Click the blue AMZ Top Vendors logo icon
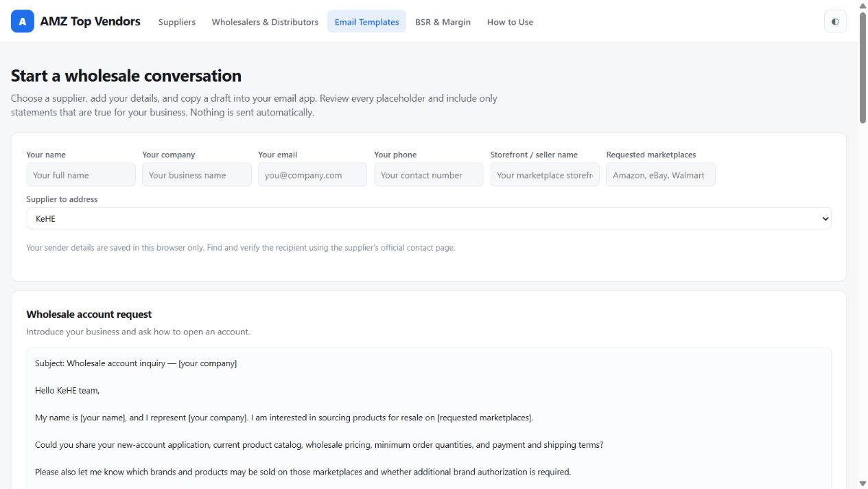The width and height of the screenshot is (868, 489). [x=23, y=21]
